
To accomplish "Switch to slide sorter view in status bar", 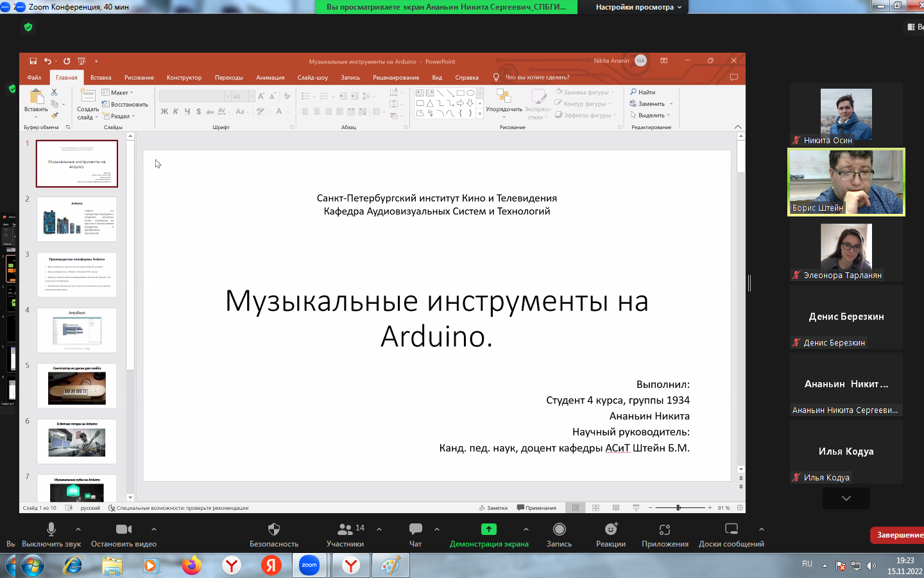I will point(595,507).
